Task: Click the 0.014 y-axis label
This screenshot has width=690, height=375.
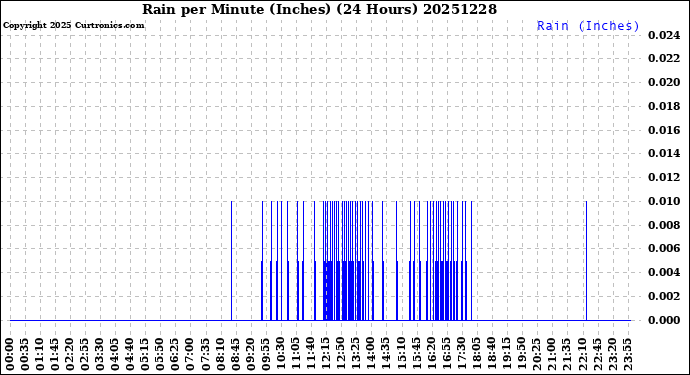Action: [664, 154]
